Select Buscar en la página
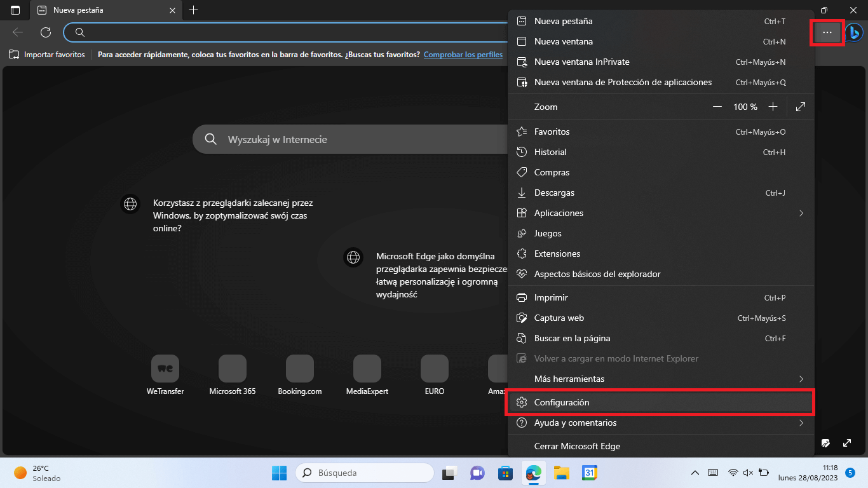Image resolution: width=868 pixels, height=488 pixels. click(x=661, y=338)
